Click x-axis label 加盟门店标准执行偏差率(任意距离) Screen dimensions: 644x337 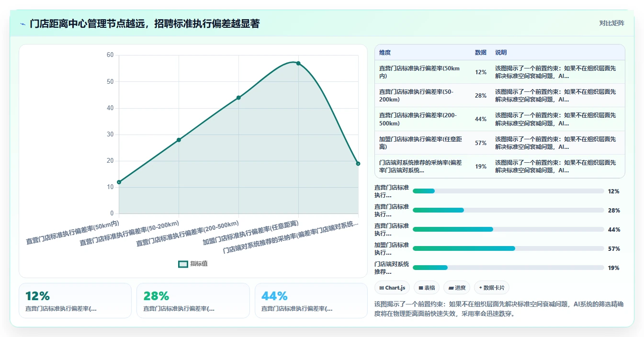point(250,233)
